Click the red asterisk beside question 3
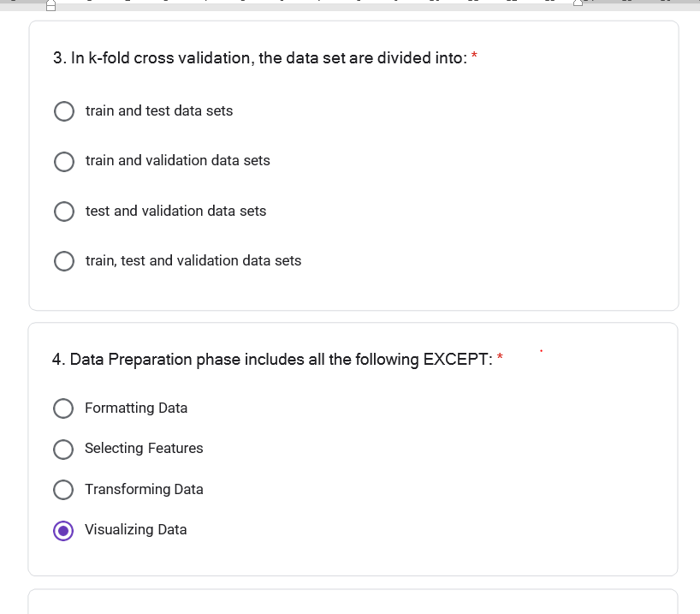 point(475,56)
